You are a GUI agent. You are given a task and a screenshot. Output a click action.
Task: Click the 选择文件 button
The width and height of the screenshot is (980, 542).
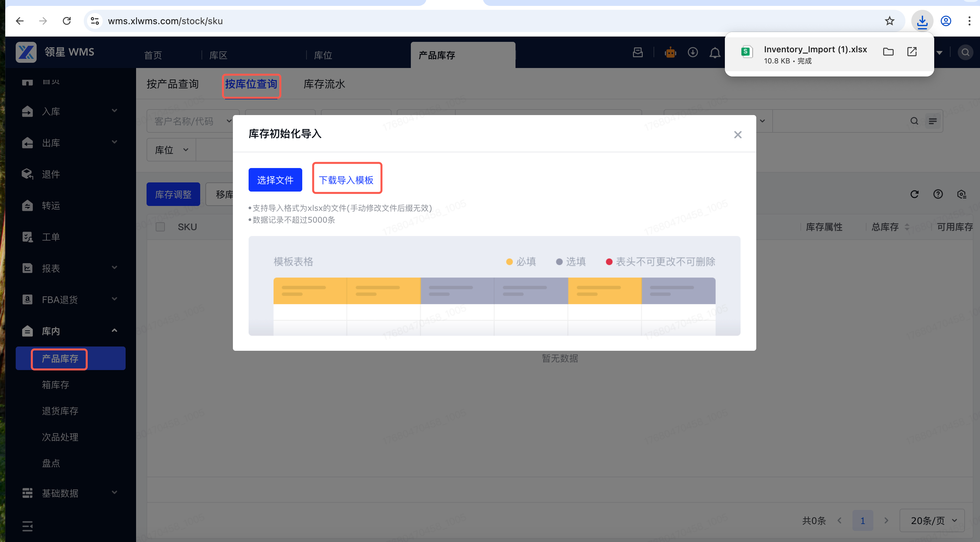(x=275, y=180)
